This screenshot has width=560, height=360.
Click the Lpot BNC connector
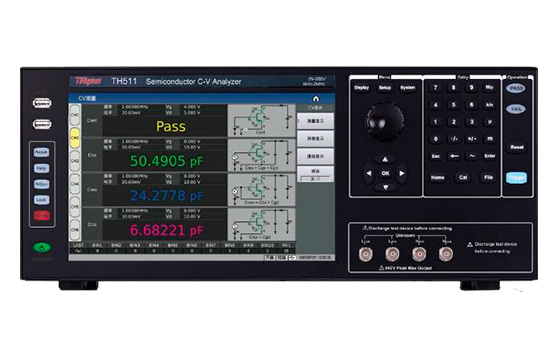pyautogui.click(x=392, y=254)
